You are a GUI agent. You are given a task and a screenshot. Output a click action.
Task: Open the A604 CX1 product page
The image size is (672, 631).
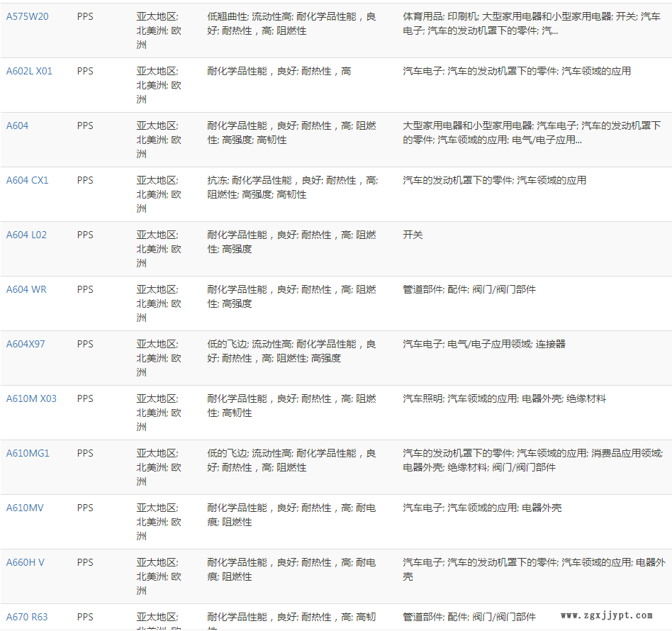[x=28, y=180]
